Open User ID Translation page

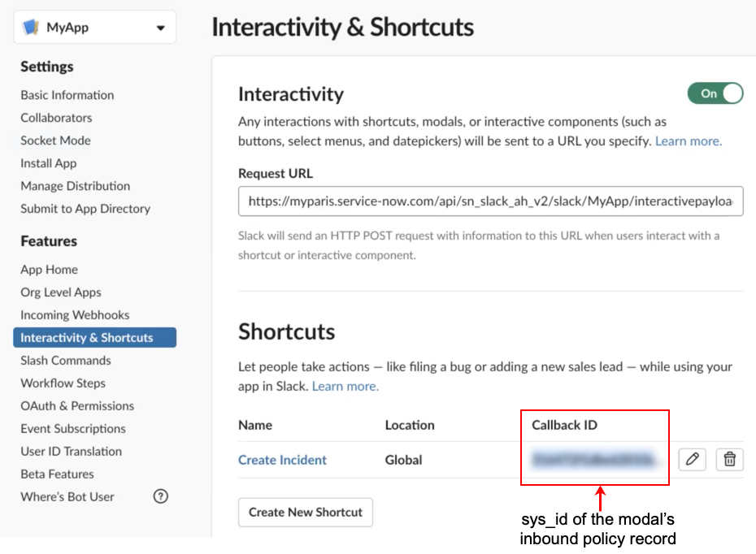(71, 452)
